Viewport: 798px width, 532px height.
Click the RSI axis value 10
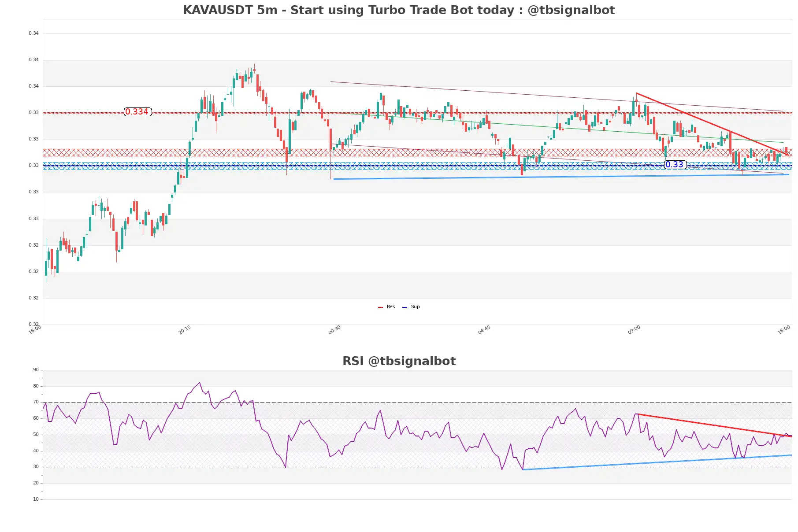point(36,499)
